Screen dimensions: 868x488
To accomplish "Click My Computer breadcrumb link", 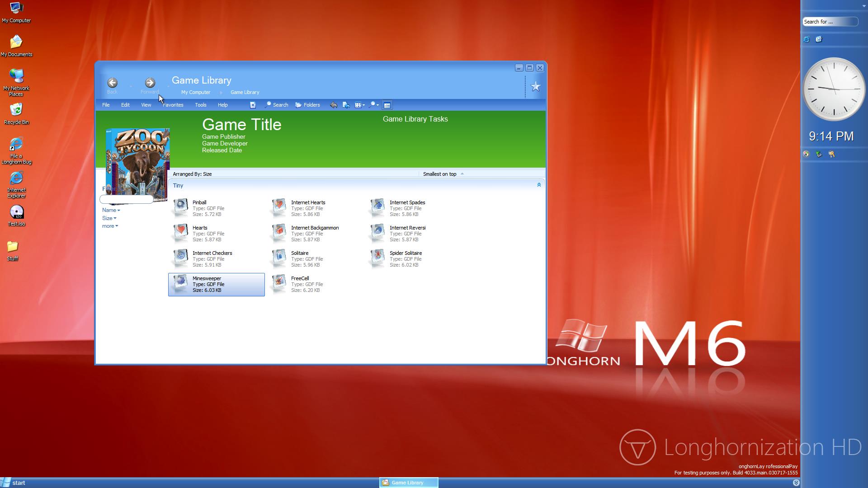I will [x=196, y=92].
